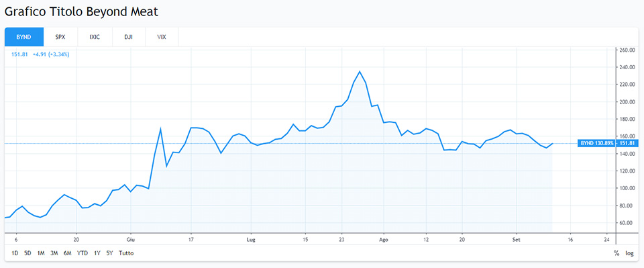Click the Set date axis label
This screenshot has width=644, height=268.
(x=517, y=239)
